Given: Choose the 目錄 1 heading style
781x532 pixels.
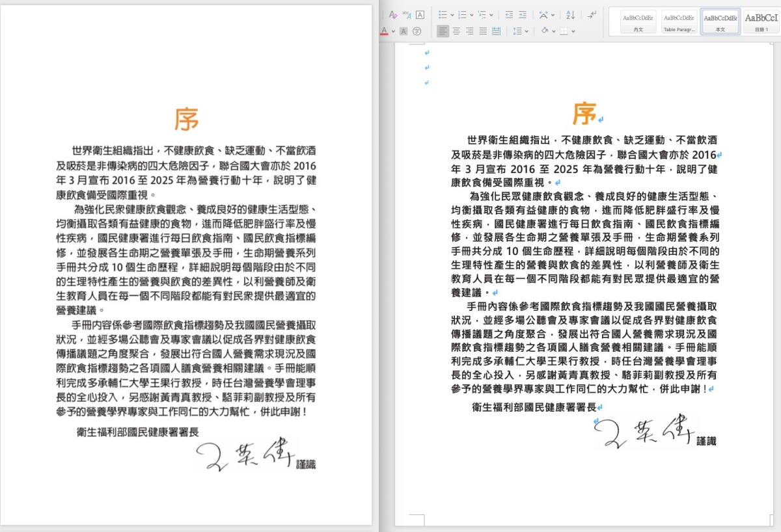Looking at the screenshot, I should click(761, 22).
